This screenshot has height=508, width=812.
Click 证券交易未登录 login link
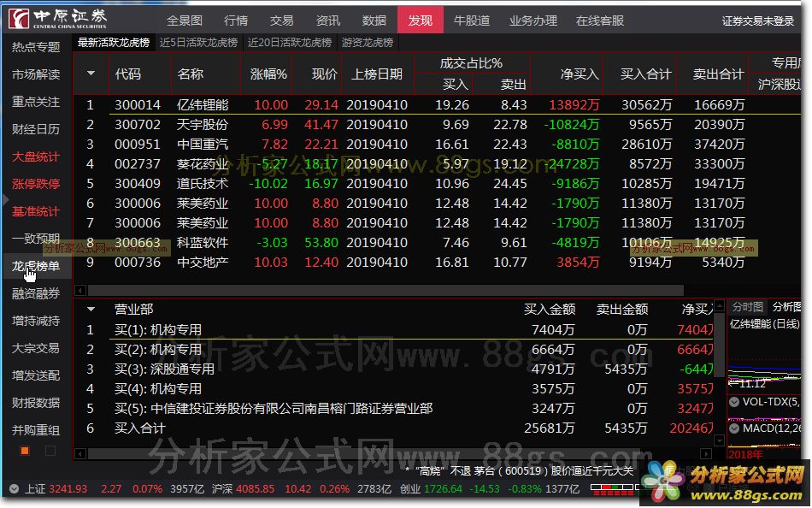[758, 21]
